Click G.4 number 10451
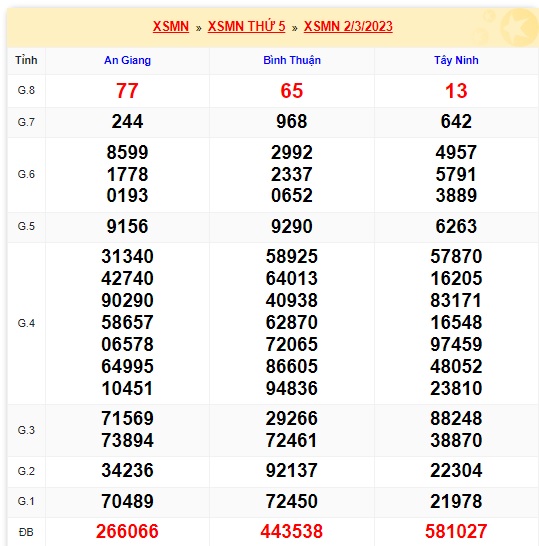 click(x=127, y=388)
